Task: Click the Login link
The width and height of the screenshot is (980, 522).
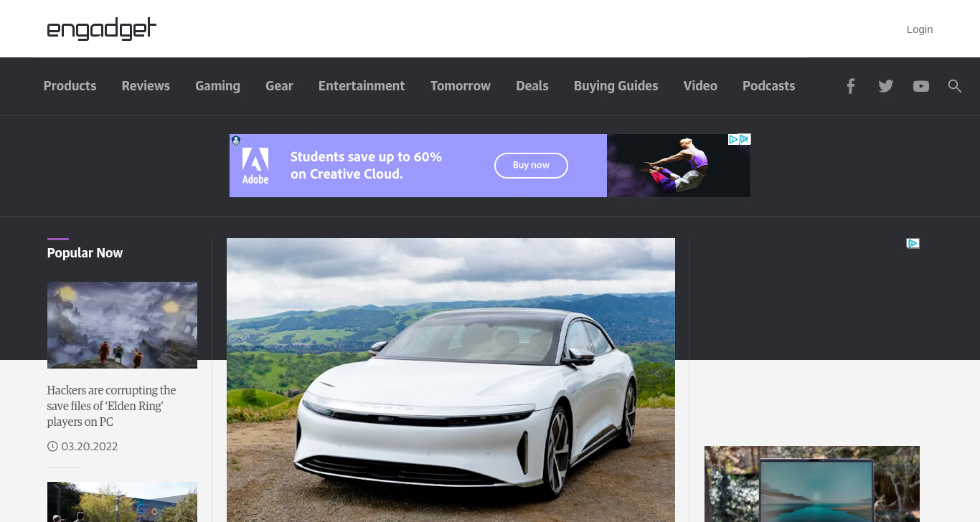Action: (x=920, y=29)
